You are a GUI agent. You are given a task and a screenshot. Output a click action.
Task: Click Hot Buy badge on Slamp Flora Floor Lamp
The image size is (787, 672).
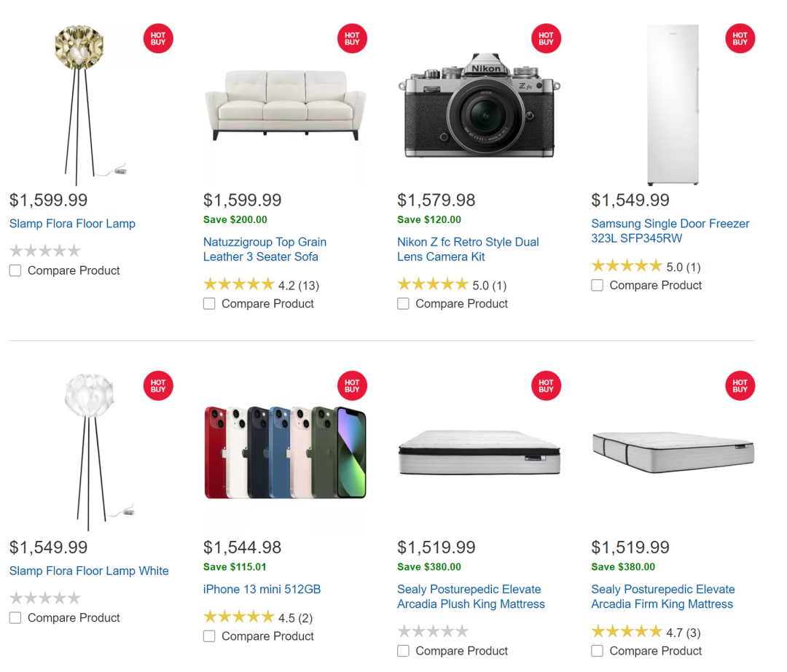(158, 39)
